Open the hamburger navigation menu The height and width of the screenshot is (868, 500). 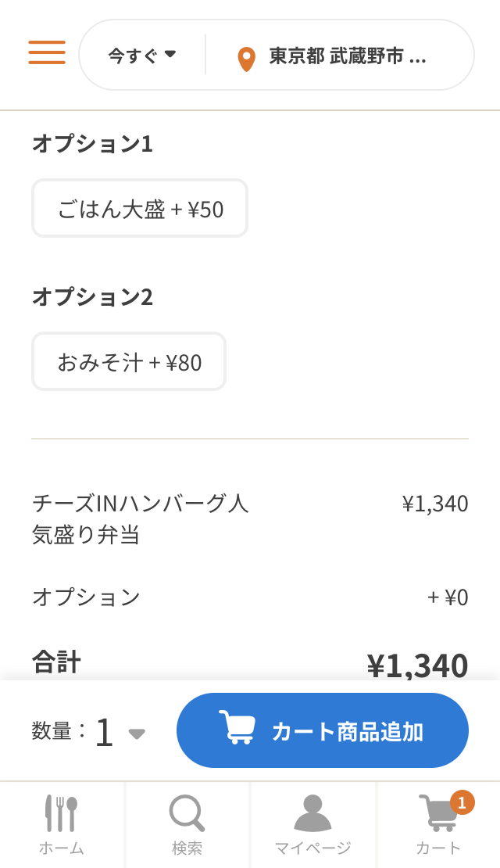[x=46, y=53]
